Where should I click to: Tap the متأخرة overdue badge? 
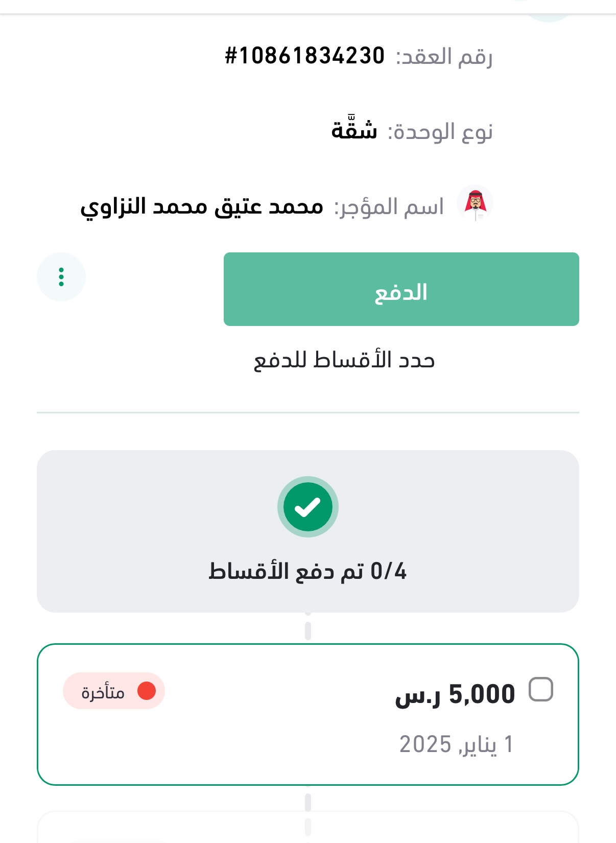tap(113, 691)
